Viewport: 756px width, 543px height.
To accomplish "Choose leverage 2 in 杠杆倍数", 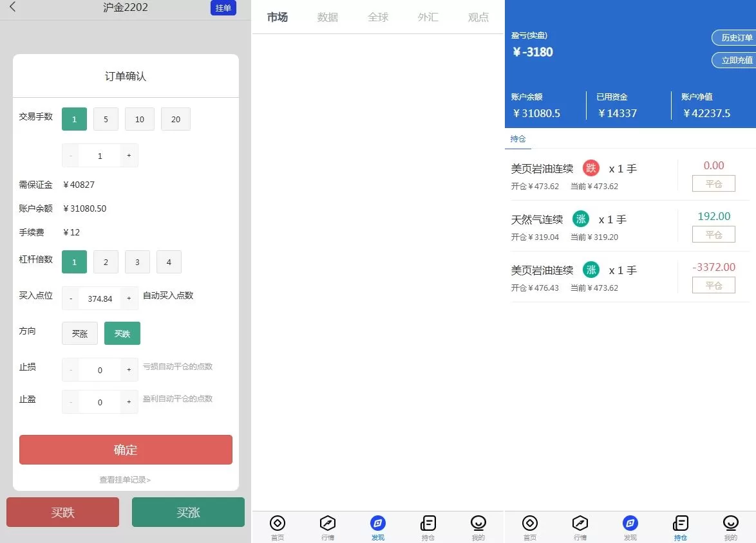I will pyautogui.click(x=106, y=262).
